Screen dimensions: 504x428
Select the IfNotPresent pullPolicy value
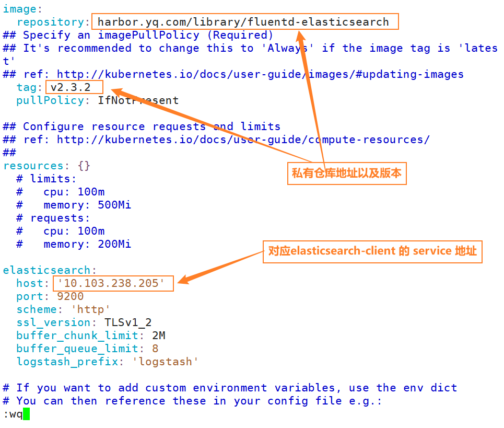coord(138,100)
